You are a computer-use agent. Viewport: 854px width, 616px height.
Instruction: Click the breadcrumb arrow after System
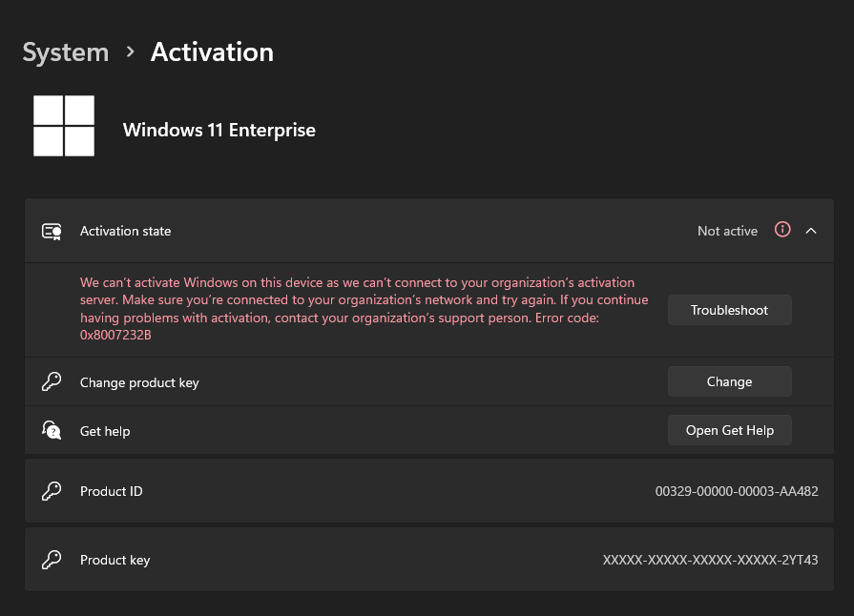coord(130,52)
